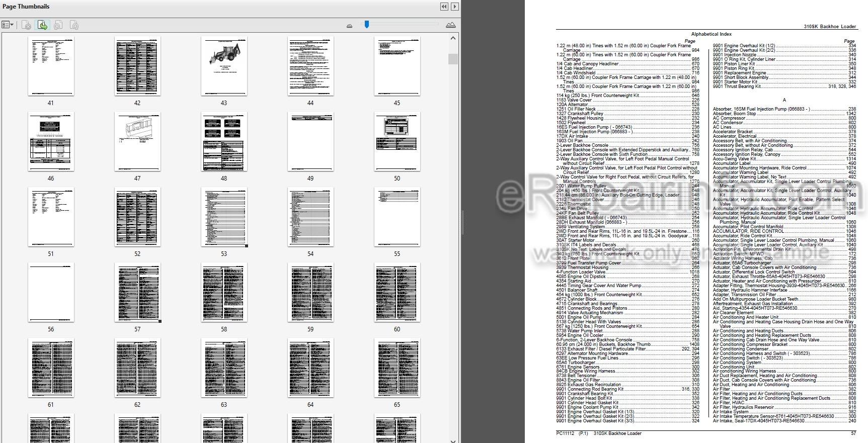This screenshot has height=443, width=868.
Task: Select page 48 thumbnail
Action: pyautogui.click(x=224, y=141)
